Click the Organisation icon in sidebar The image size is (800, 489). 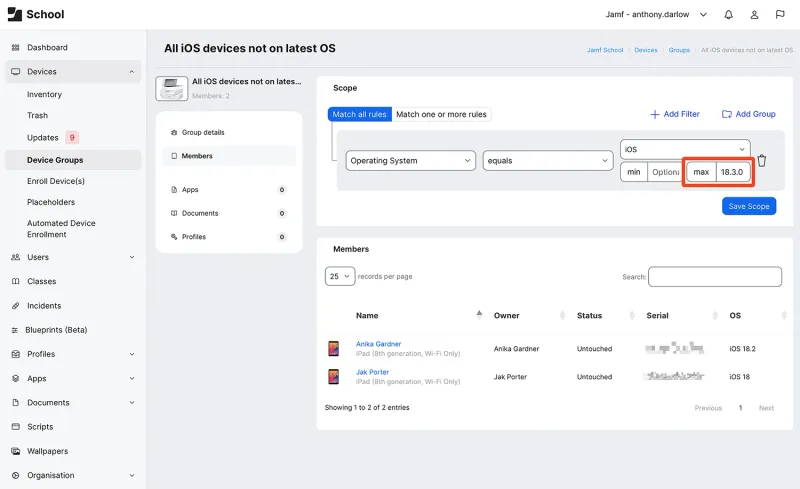[x=15, y=475]
